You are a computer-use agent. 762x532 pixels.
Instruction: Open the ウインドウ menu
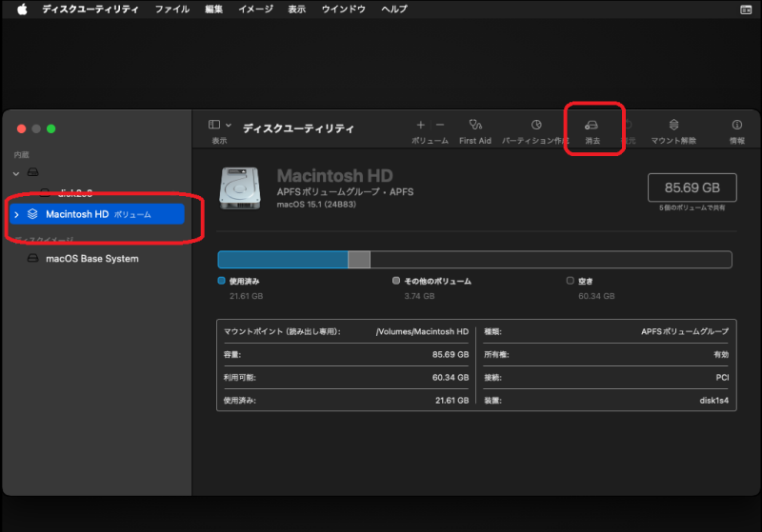[x=344, y=9]
